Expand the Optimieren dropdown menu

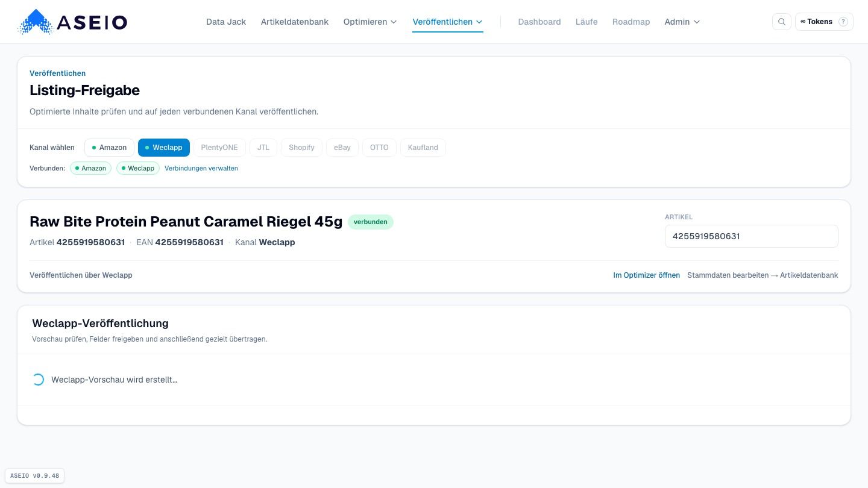pos(370,22)
